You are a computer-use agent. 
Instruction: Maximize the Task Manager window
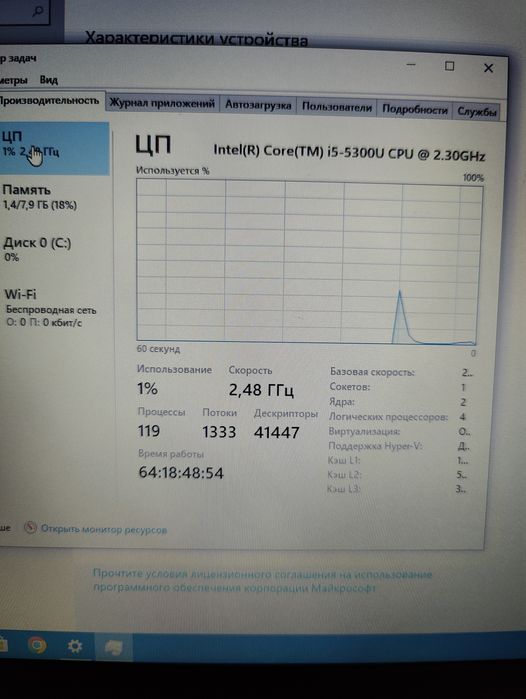pos(450,66)
